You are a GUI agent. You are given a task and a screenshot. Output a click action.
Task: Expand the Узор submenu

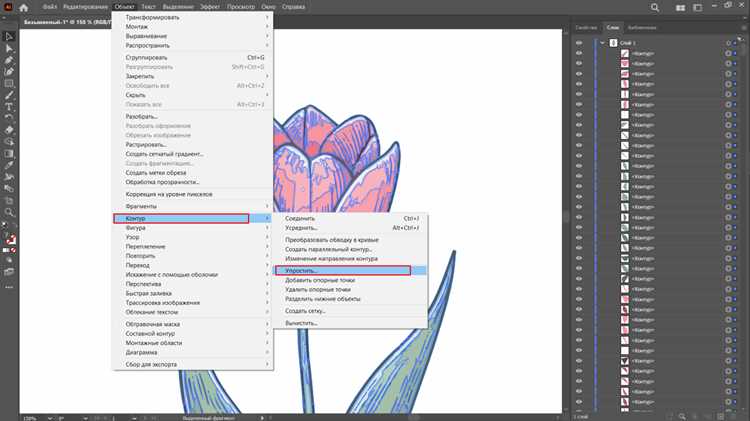coord(193,237)
